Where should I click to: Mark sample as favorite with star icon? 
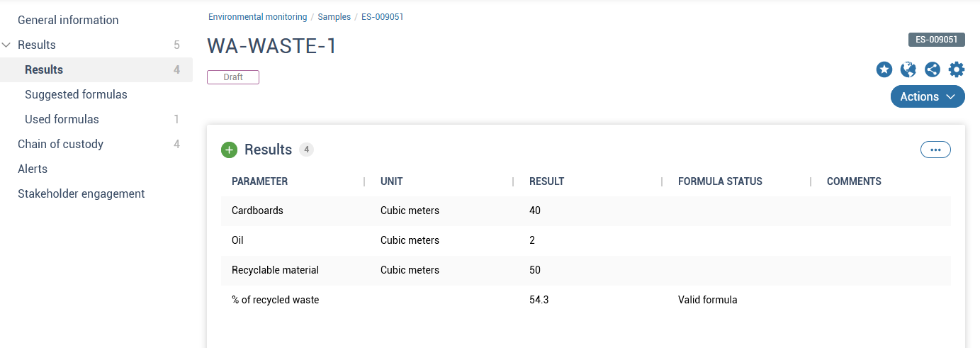884,69
